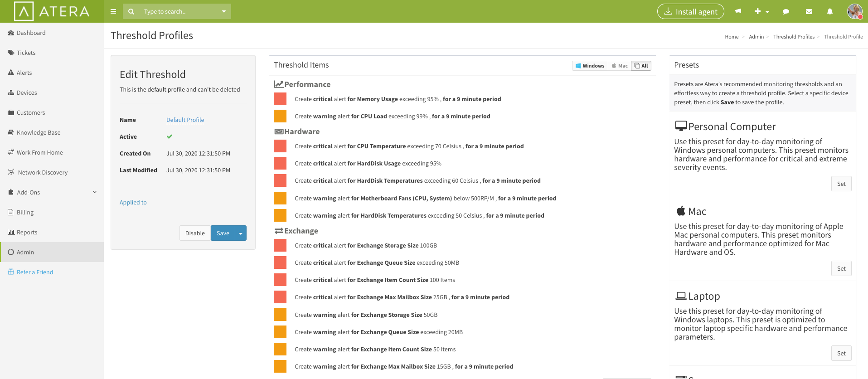Image resolution: width=868 pixels, height=379 pixels.
Task: Set the Laptop preset
Action: (841, 353)
